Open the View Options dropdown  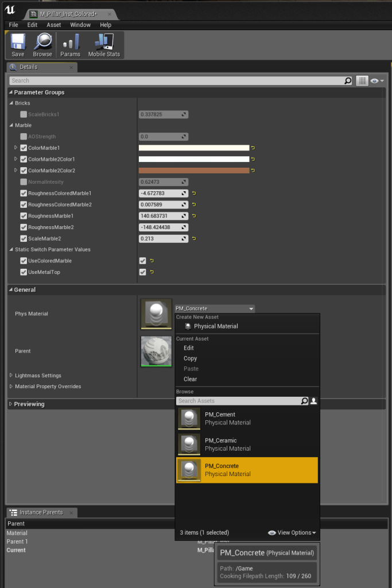[x=292, y=533]
